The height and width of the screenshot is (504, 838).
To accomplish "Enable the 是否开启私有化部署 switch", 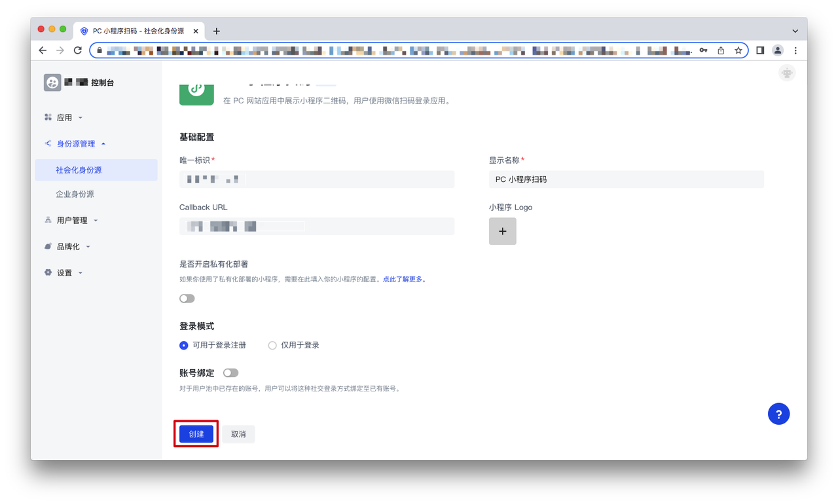I will [187, 298].
